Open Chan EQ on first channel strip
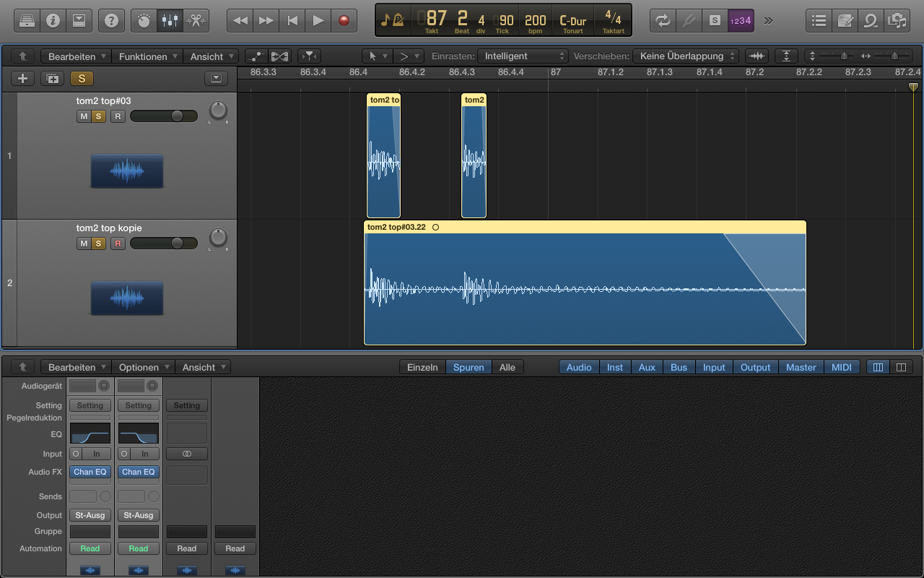The width and height of the screenshot is (924, 578). pos(90,472)
